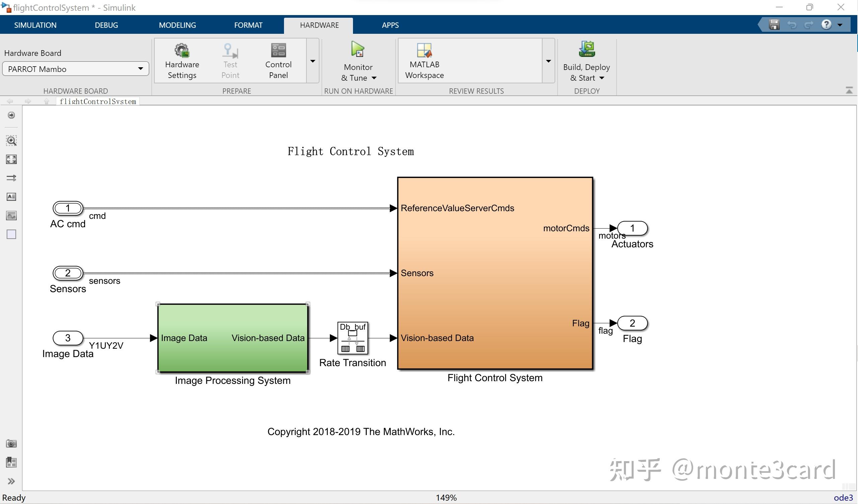The width and height of the screenshot is (858, 504).
Task: Toggle Sample Time display arrows icon
Action: click(11, 178)
